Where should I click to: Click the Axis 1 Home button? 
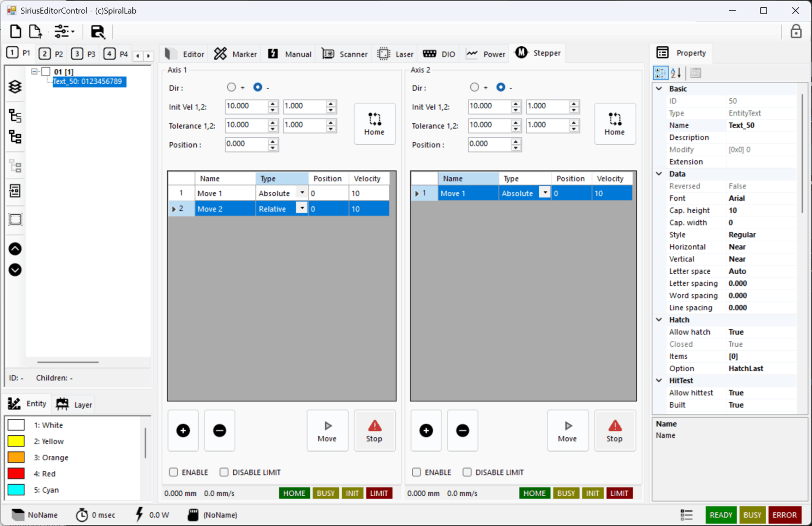[x=374, y=124]
